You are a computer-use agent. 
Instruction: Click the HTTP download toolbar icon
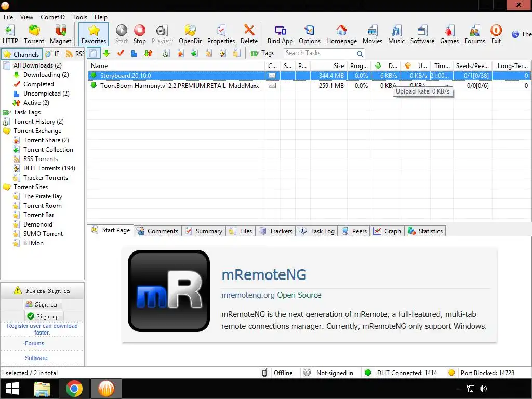tap(10, 34)
